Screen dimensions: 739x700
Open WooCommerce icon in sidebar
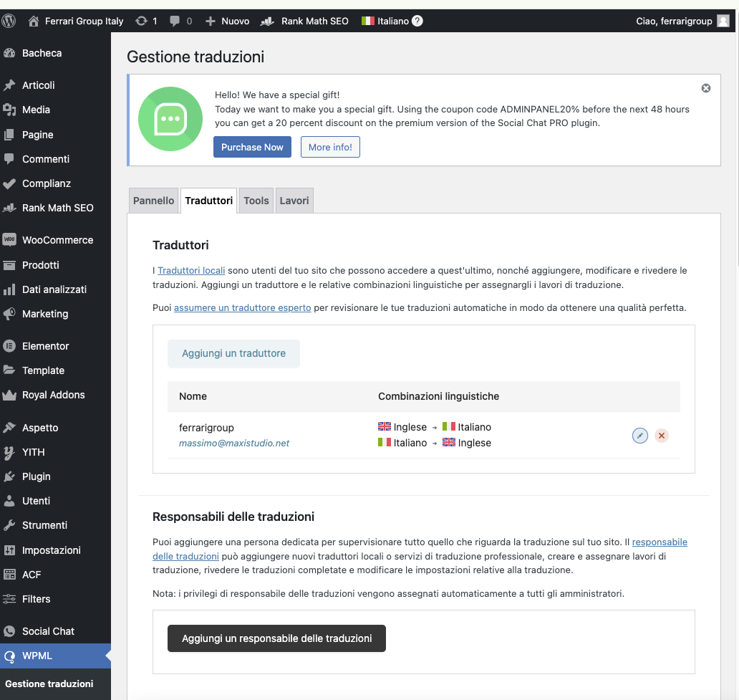(9, 239)
